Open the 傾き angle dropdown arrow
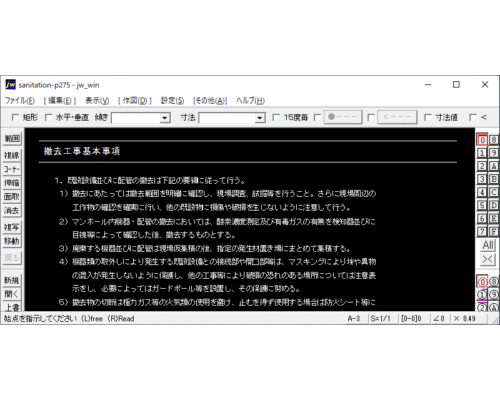The height and width of the screenshot is (400, 500). 165,118
